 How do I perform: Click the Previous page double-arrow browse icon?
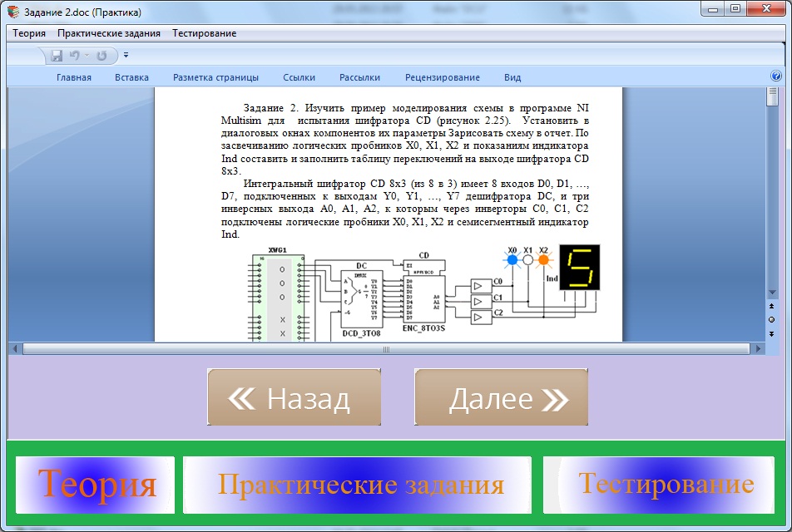click(x=771, y=307)
